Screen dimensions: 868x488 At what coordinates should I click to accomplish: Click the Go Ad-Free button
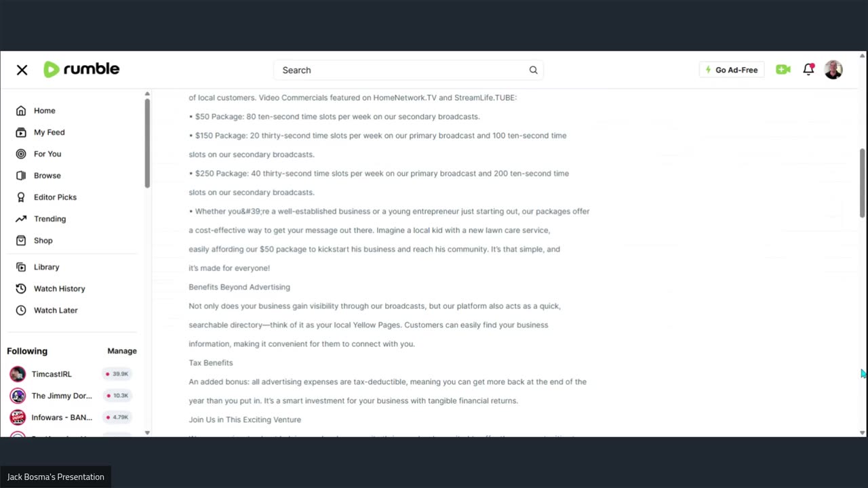[732, 70]
